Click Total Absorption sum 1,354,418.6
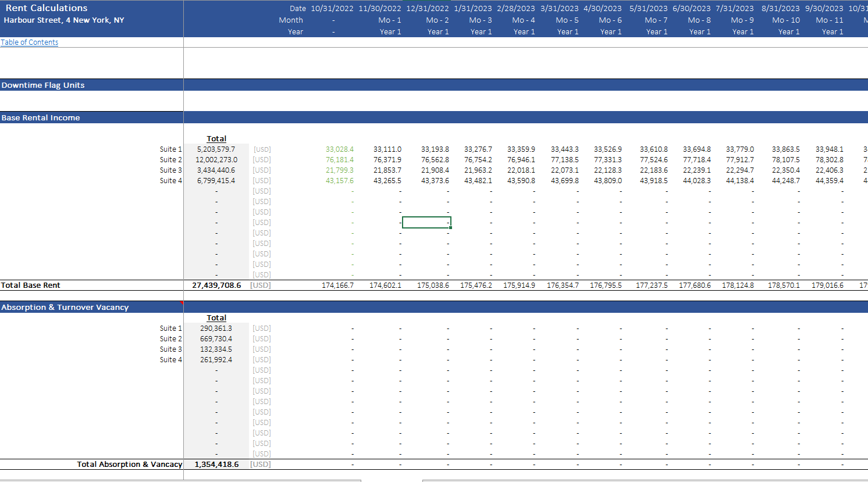 point(216,465)
